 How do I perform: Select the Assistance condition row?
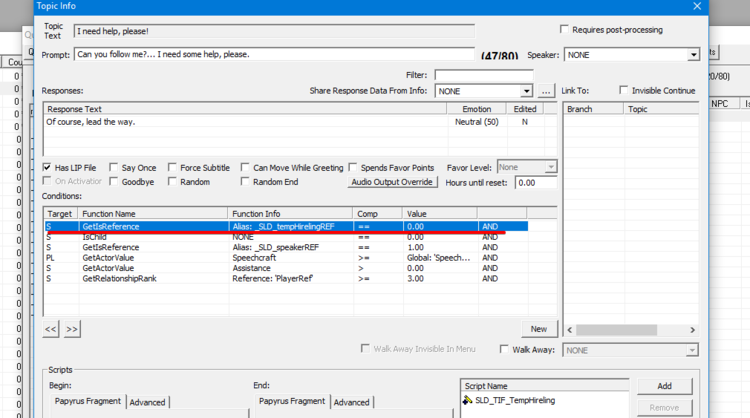(x=286, y=268)
